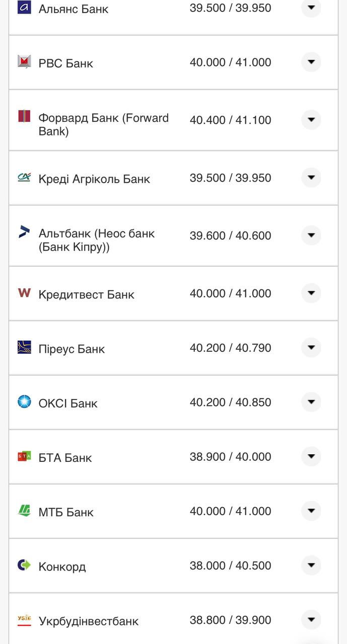Click the БТА Банк logo icon

pos(24,456)
